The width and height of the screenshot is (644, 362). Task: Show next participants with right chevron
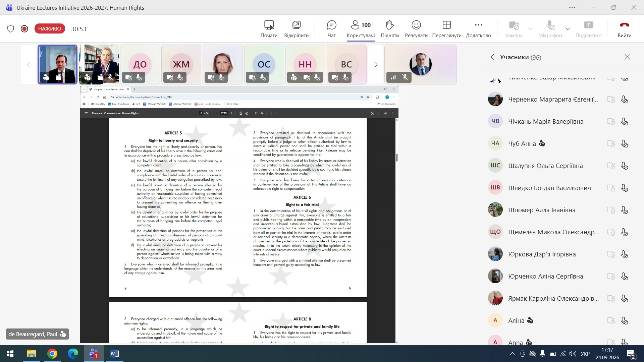376,65
